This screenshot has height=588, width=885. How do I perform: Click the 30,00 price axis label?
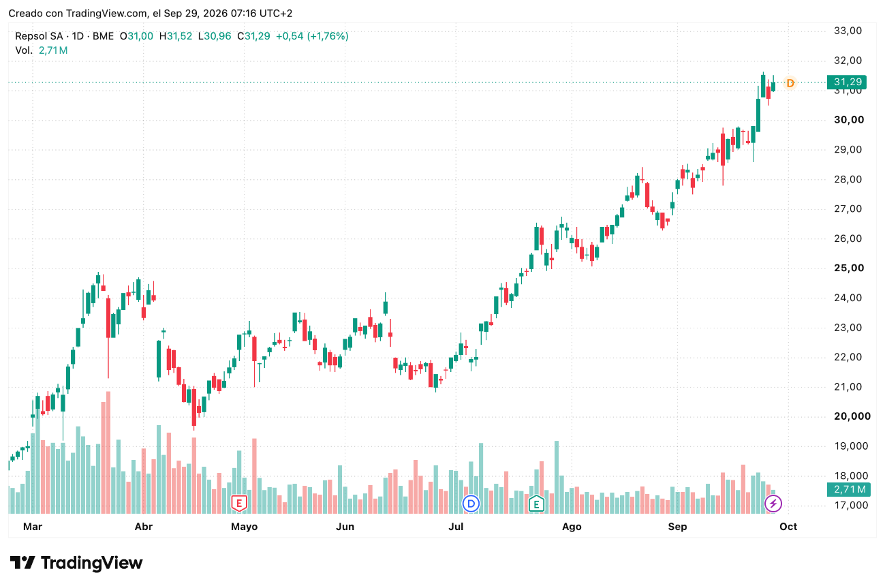(x=848, y=120)
